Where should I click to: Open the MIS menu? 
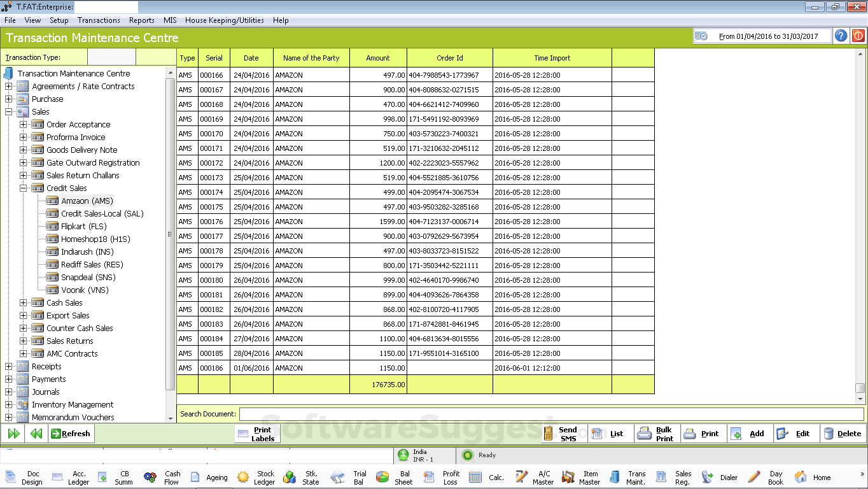coord(169,20)
